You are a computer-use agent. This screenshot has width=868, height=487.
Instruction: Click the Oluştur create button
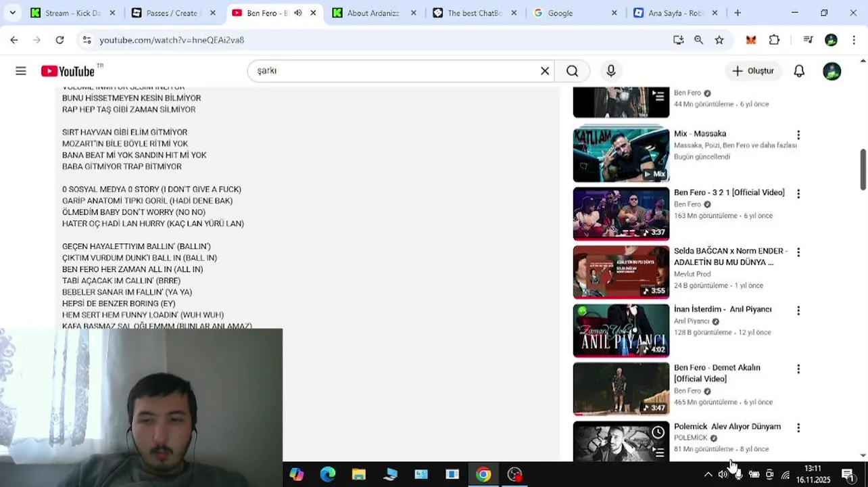tap(753, 71)
